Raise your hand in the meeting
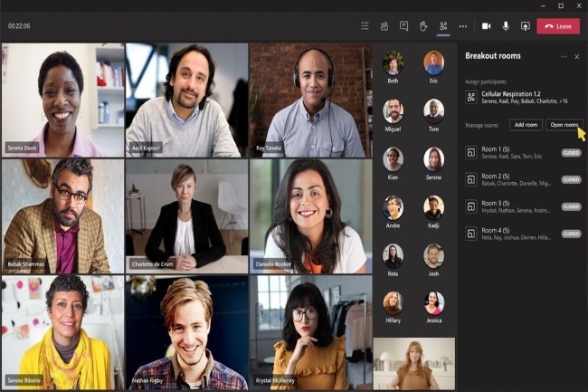Screen dimensions: 588x392 tap(423, 26)
